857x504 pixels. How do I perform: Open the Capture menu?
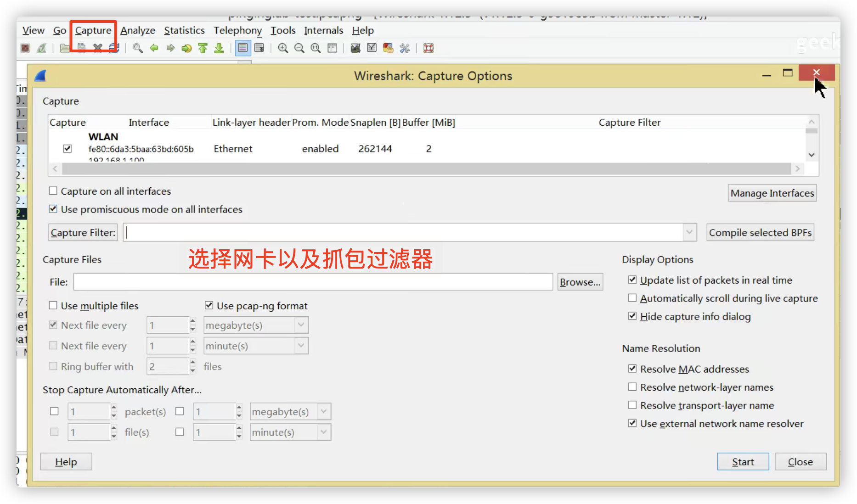[x=93, y=30]
